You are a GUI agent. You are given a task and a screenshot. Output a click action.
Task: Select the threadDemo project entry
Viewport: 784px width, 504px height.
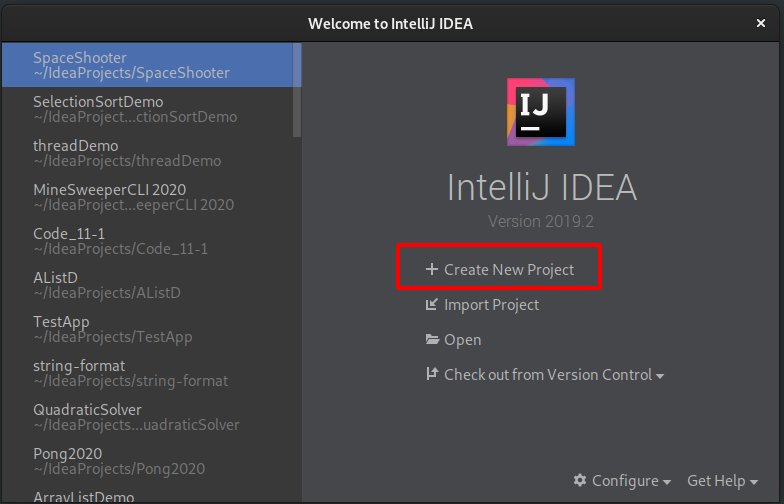[x=148, y=153]
